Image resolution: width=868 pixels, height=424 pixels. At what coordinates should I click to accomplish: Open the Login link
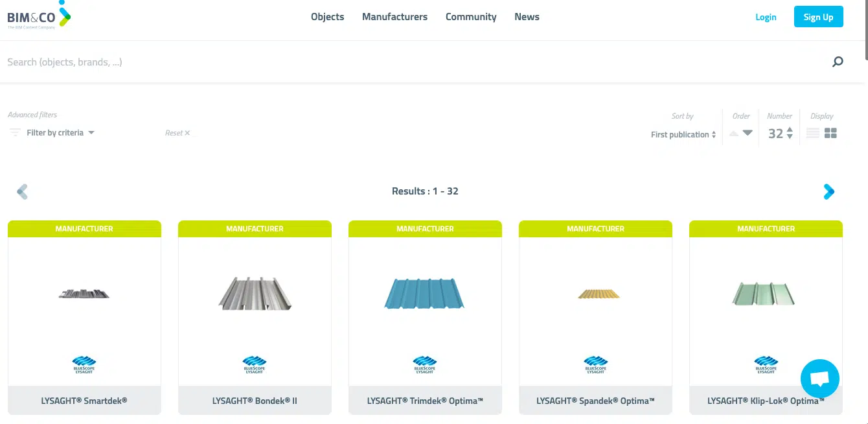(x=766, y=17)
